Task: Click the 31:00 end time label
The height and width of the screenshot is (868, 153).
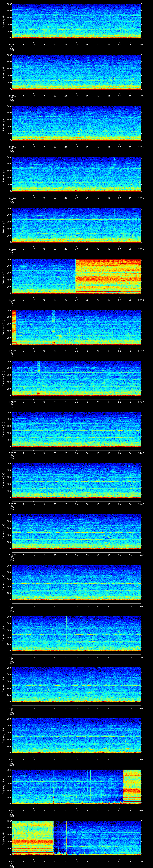Action: coord(141,861)
